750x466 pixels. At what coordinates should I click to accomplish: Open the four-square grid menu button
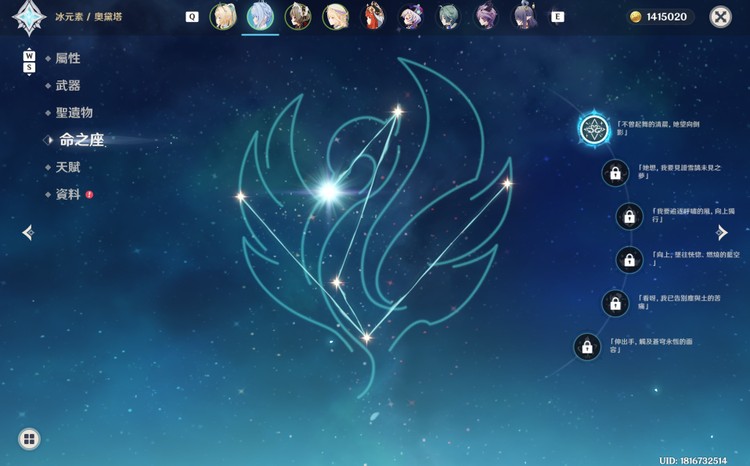(29, 439)
